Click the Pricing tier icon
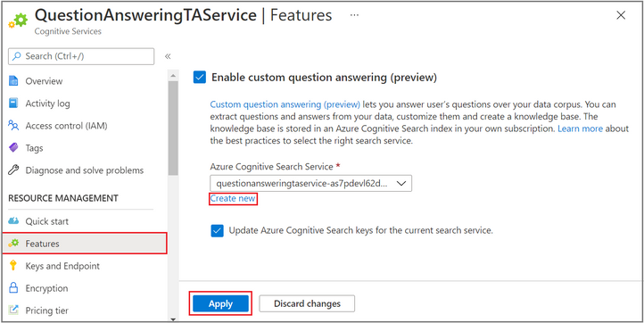 coord(13,310)
